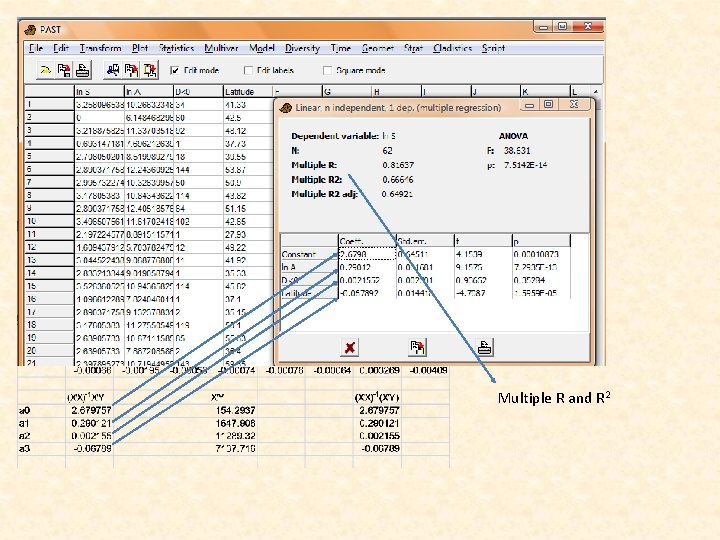The height and width of the screenshot is (540, 720).
Task: Click the Coeff. column header in results table
Action: click(367, 241)
